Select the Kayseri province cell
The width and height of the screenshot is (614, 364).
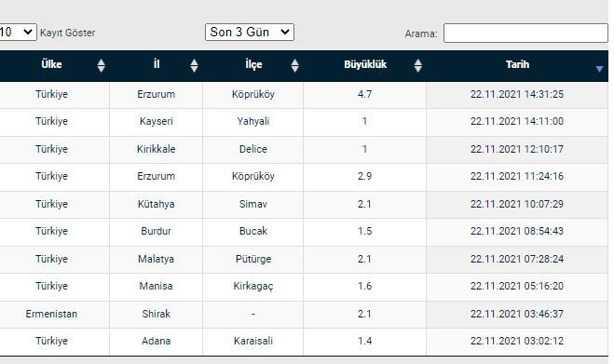(x=156, y=122)
